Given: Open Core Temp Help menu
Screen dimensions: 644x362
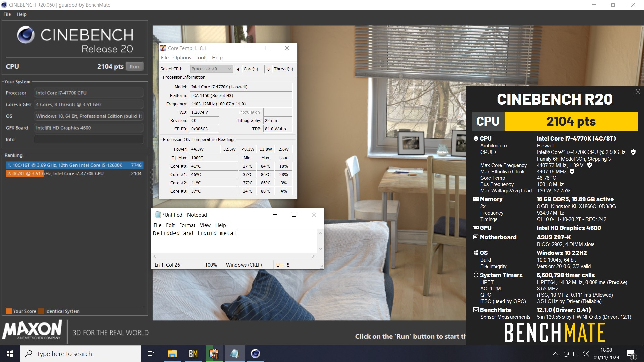Looking at the screenshot, I should click(217, 58).
